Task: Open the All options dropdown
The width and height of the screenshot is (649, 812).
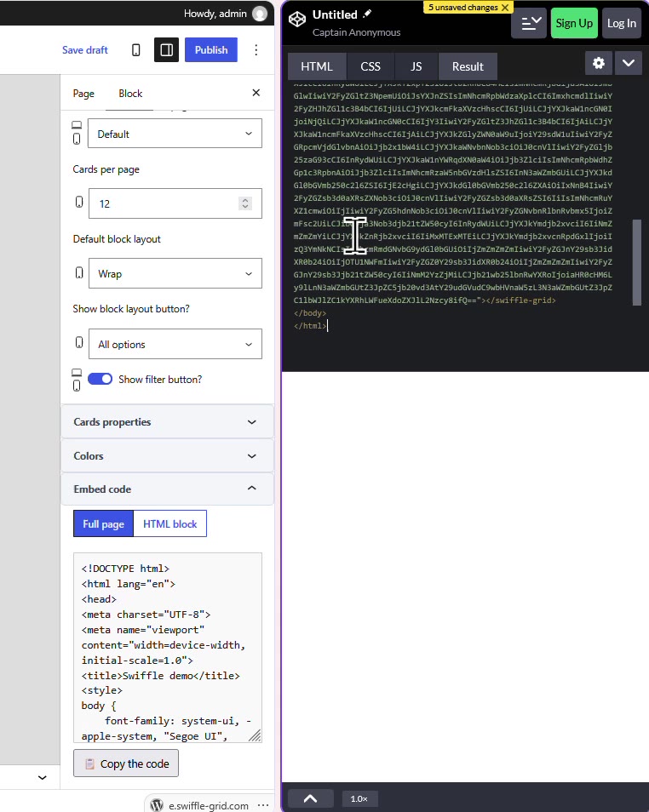Action: click(x=175, y=345)
